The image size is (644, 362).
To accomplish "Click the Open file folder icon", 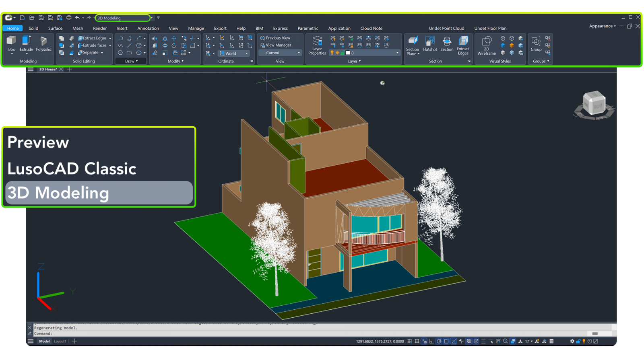I will (32, 18).
